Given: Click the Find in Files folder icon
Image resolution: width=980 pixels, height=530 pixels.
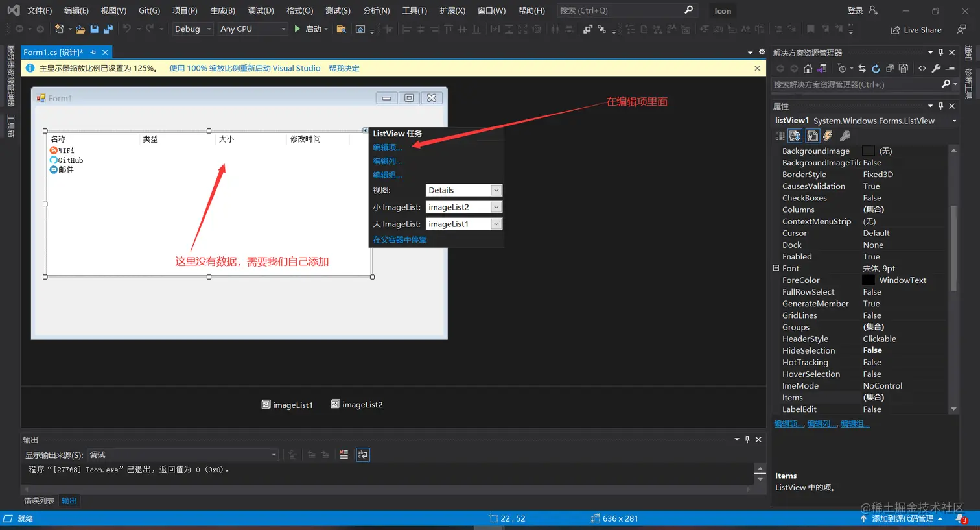Looking at the screenshot, I should pos(341,29).
